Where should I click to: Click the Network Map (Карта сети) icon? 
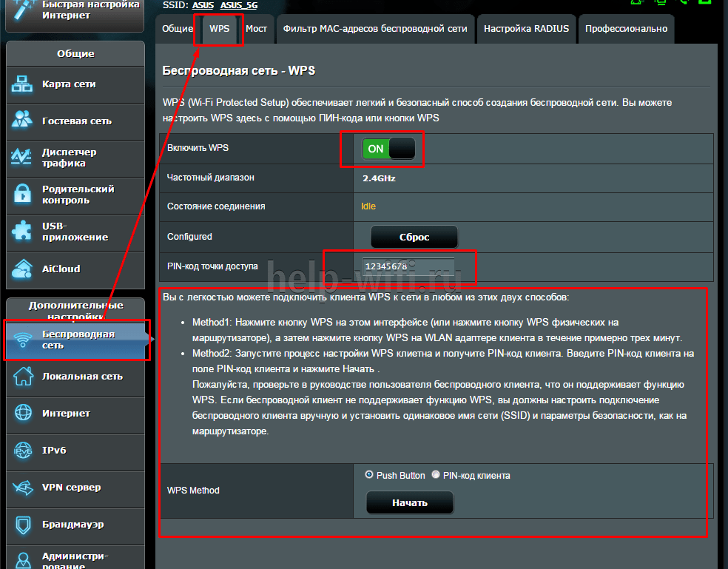(22, 84)
